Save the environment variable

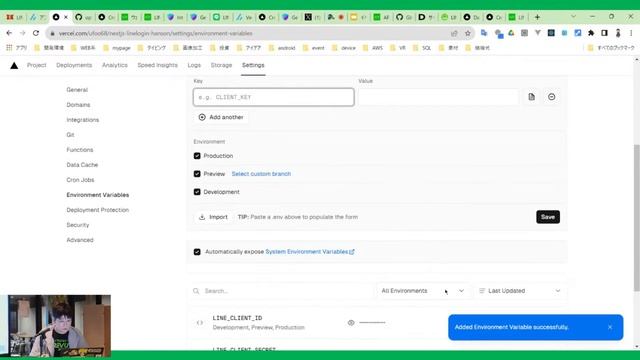pos(548,217)
